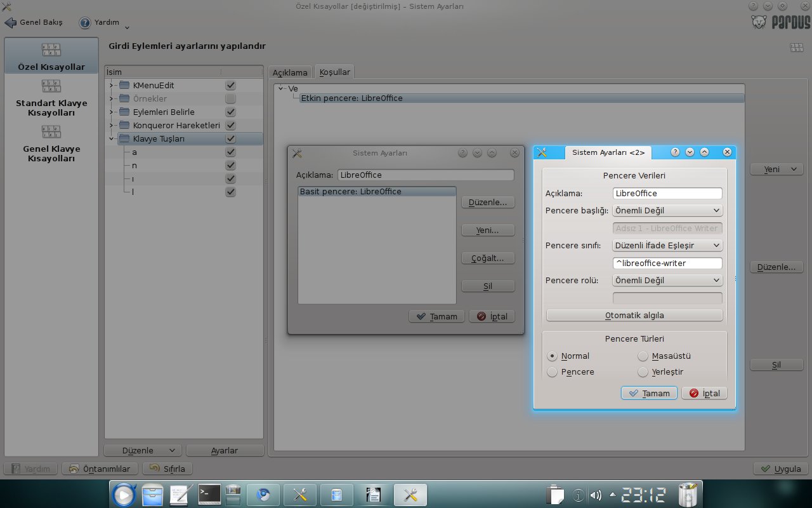The width and height of the screenshot is (812, 508).
Task: Switch to the Açıklama tab
Action: pyautogui.click(x=290, y=72)
